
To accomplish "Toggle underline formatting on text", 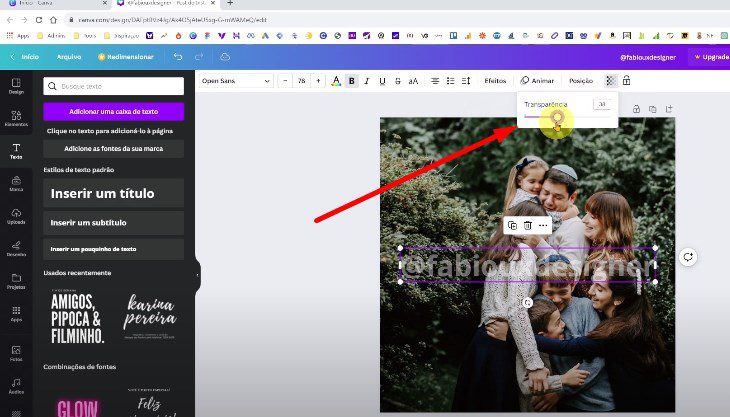I will 383,81.
